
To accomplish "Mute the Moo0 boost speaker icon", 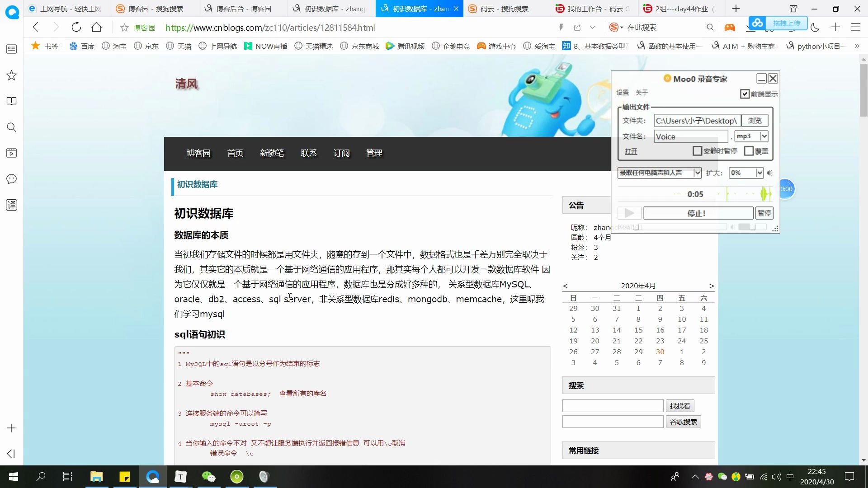I will [x=770, y=173].
